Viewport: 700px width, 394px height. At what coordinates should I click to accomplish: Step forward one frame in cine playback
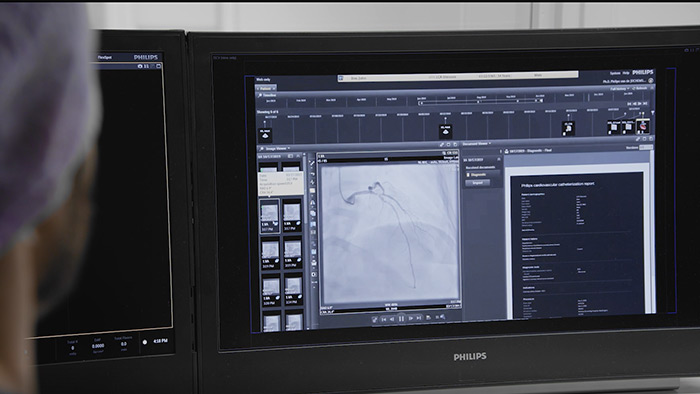pyautogui.click(x=411, y=318)
